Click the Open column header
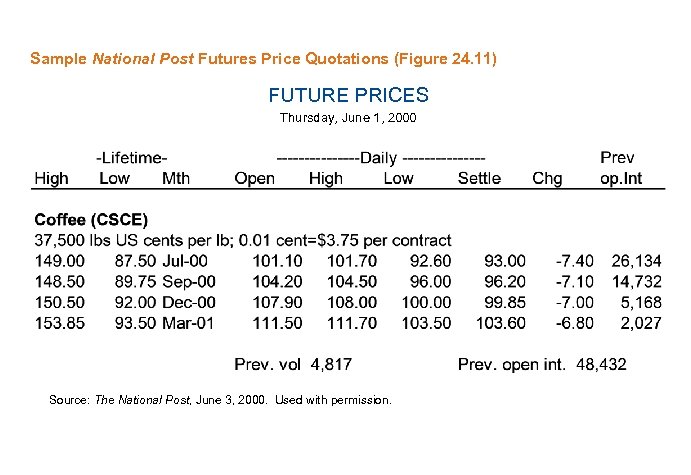The width and height of the screenshot is (691, 475). coord(255,179)
